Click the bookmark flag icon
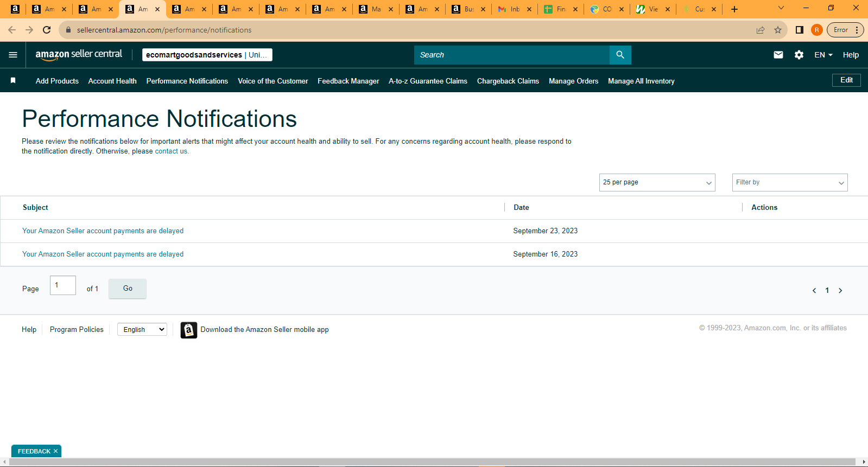The width and height of the screenshot is (868, 467). (x=13, y=80)
